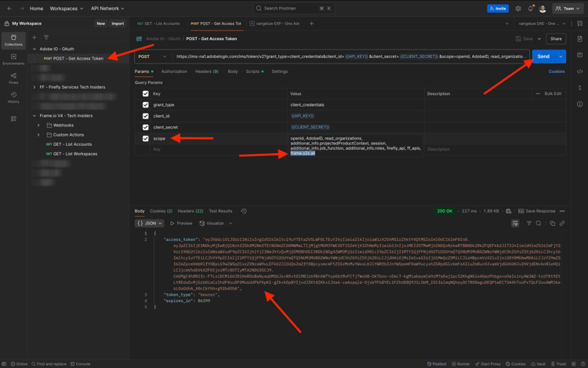Open the Save options dropdown arrow
This screenshot has width=588, height=368.
coord(539,38)
